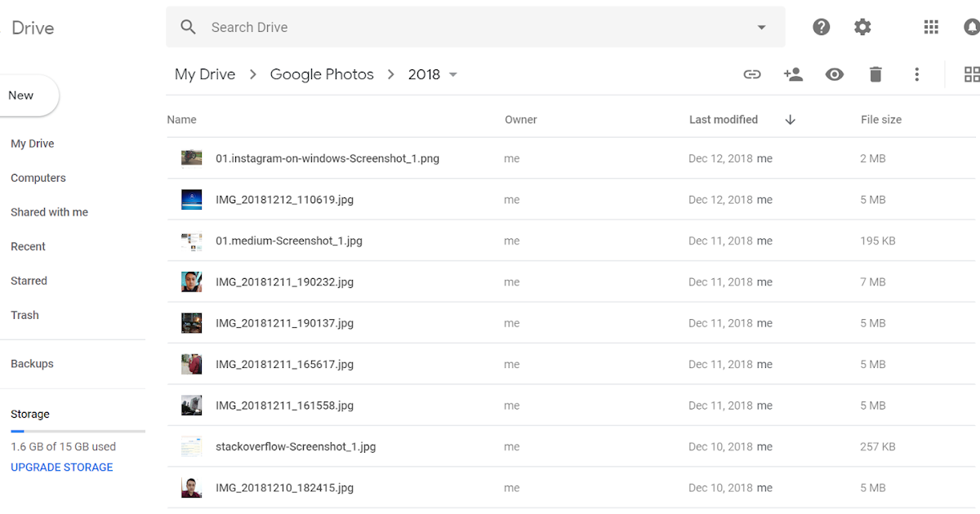The image size is (980, 514).
Task: Open the Google apps grid
Action: coord(931,26)
